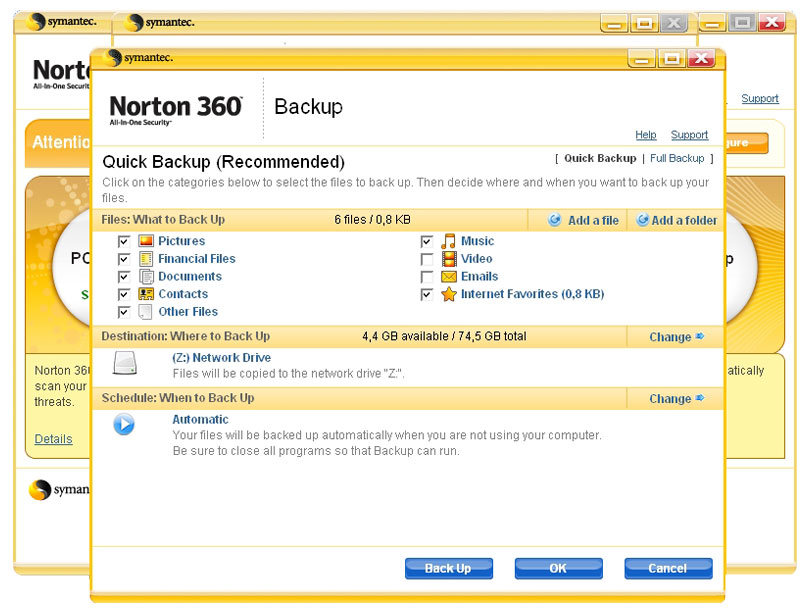Click the network drive icon
The width and height of the screenshot is (810, 616).
pos(125,363)
